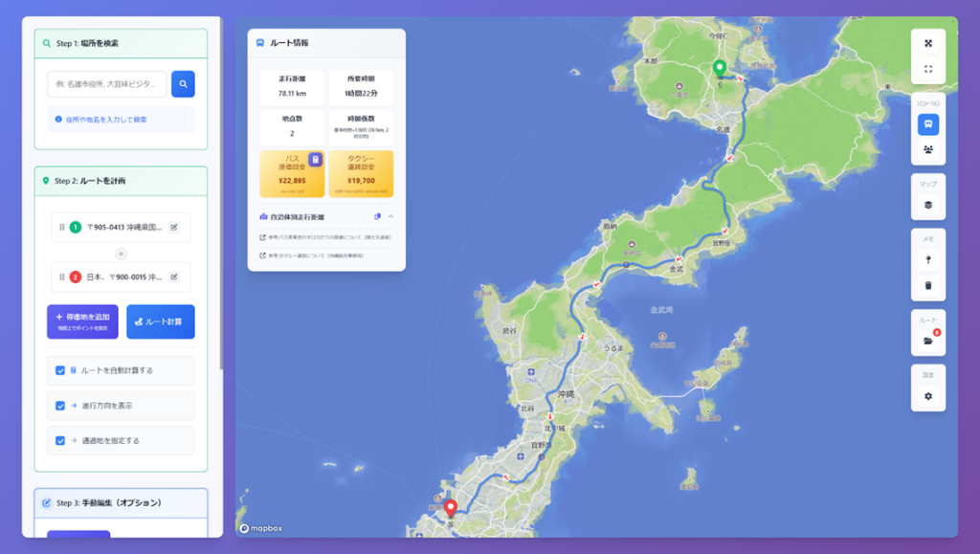980x554 pixels.
Task: Click the place search input field
Action: [106, 84]
